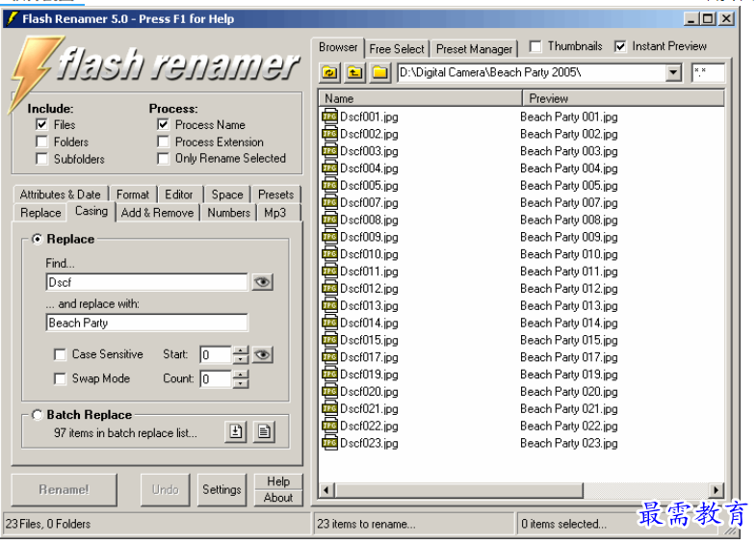Select the Batch Replace radio button

pos(38,415)
